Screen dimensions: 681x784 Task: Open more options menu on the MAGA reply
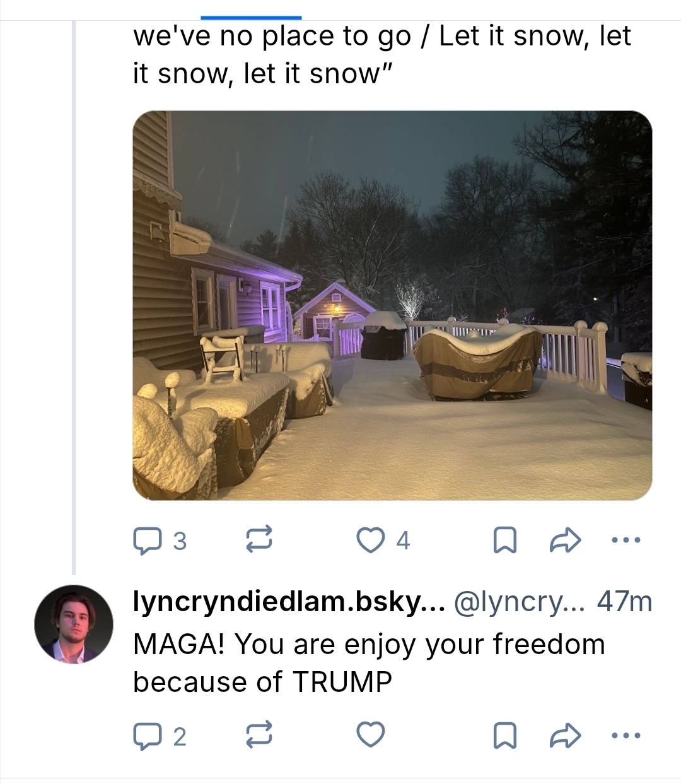(625, 735)
